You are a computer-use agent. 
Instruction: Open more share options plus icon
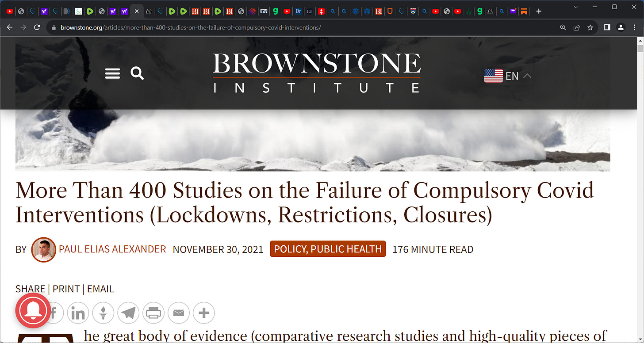coord(204,313)
